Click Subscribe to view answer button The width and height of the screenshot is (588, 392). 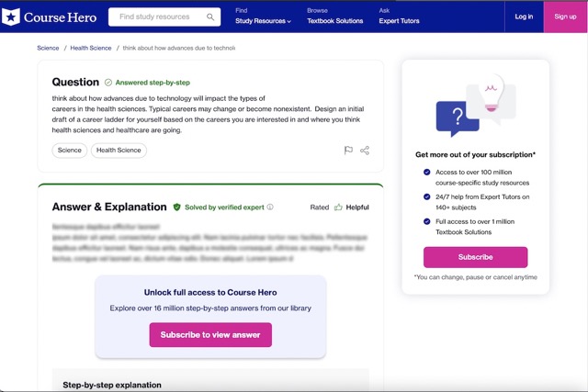[210, 335]
